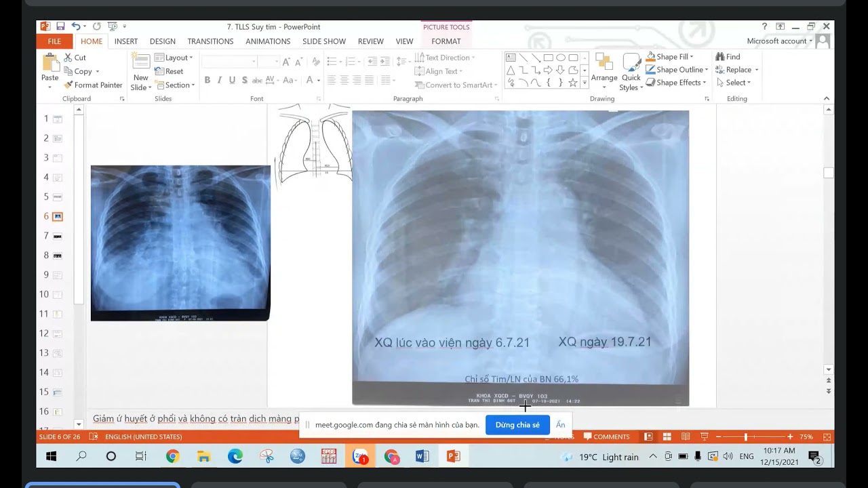
Task: Switch to the TRANSITIONS tab
Action: coord(210,41)
